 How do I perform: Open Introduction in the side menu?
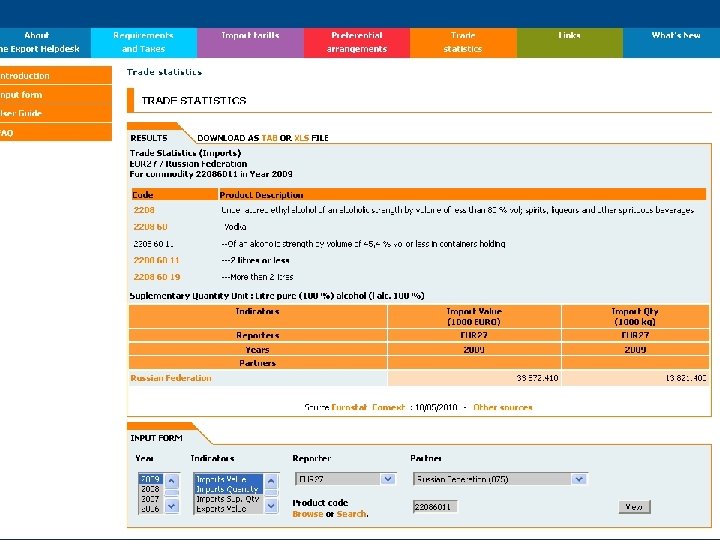(56, 75)
